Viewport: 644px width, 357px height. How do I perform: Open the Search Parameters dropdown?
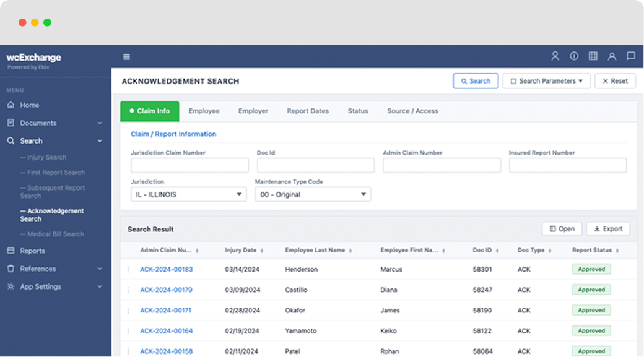(x=546, y=81)
